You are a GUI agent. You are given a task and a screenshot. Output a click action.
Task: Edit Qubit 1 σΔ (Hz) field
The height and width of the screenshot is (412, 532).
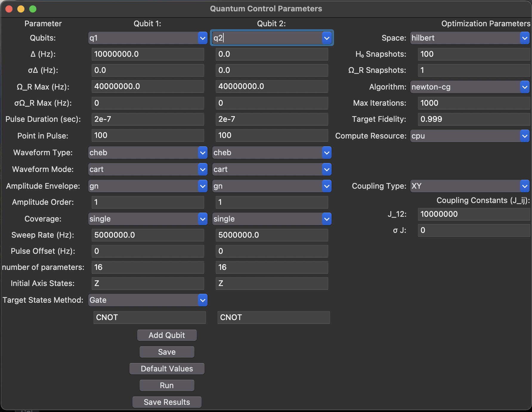pos(148,70)
